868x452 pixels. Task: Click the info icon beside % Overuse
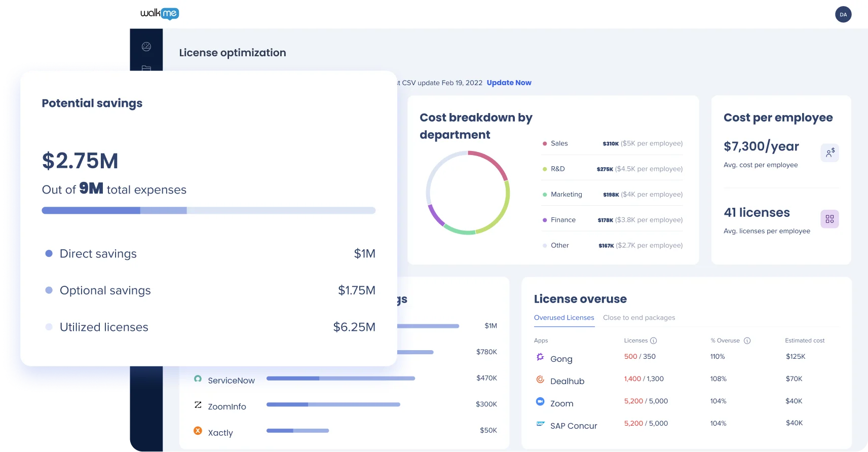click(747, 341)
